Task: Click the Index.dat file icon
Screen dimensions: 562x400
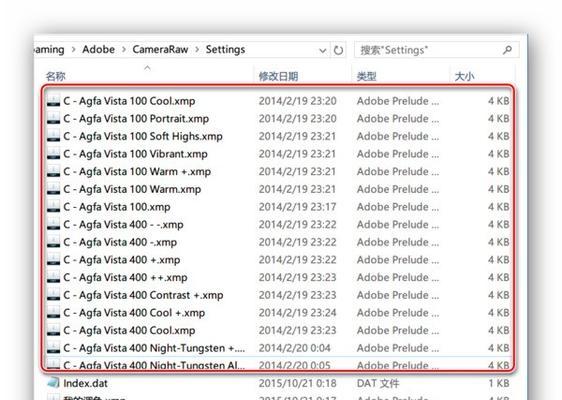Action: 53,383
